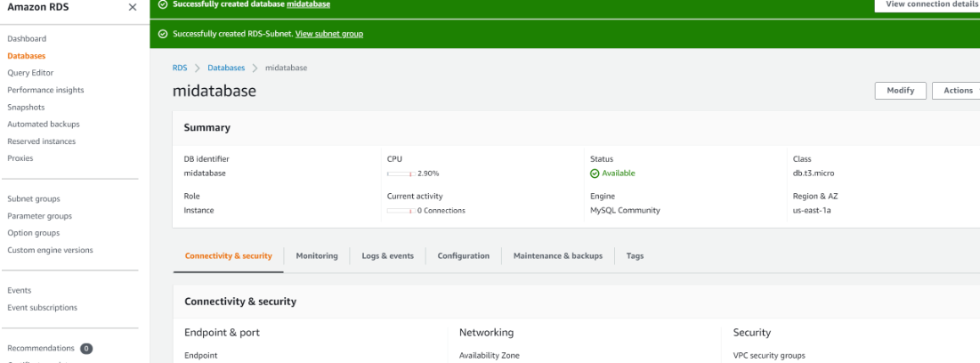Click the RDS breadcrumb link
The image size is (980, 363).
pyautogui.click(x=180, y=69)
